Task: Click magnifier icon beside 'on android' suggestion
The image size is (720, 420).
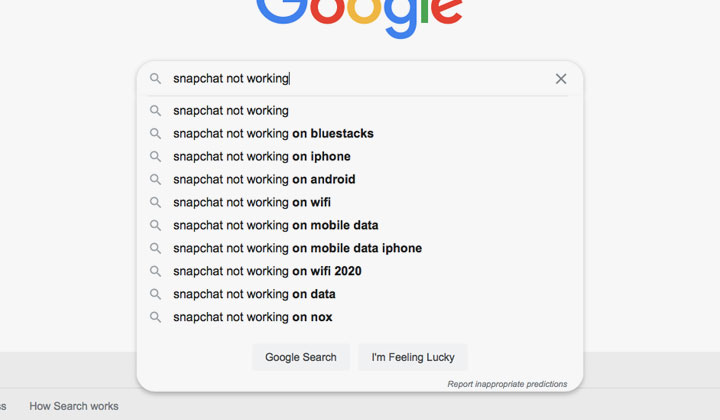Action: (156, 179)
